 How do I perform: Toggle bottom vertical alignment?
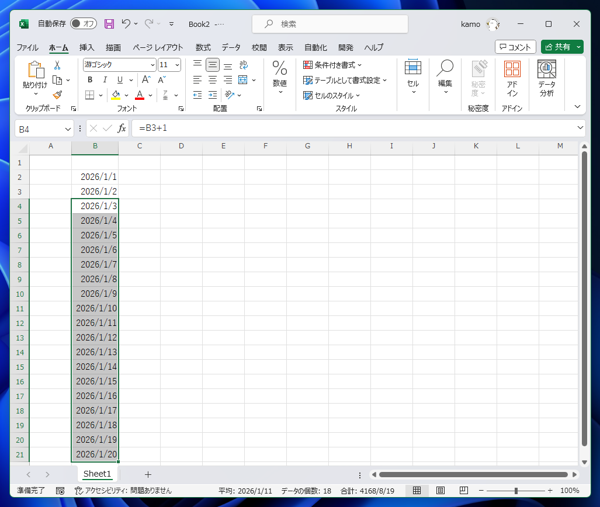(228, 65)
